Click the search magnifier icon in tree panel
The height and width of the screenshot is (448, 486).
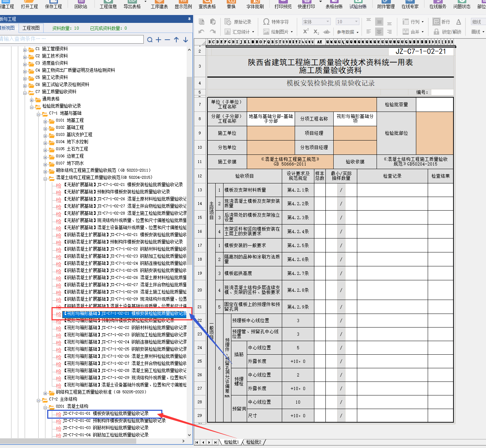(x=150, y=40)
